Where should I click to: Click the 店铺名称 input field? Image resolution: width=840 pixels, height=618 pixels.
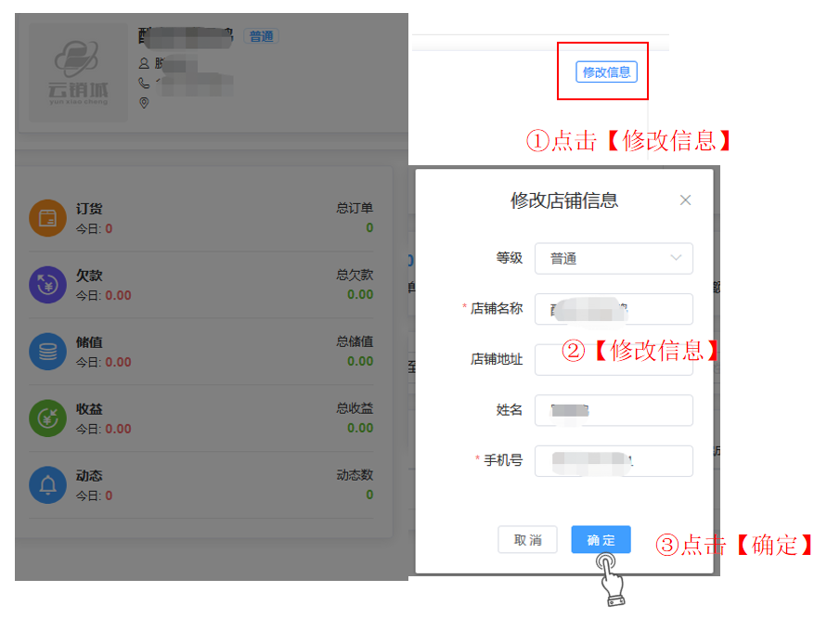point(614,309)
